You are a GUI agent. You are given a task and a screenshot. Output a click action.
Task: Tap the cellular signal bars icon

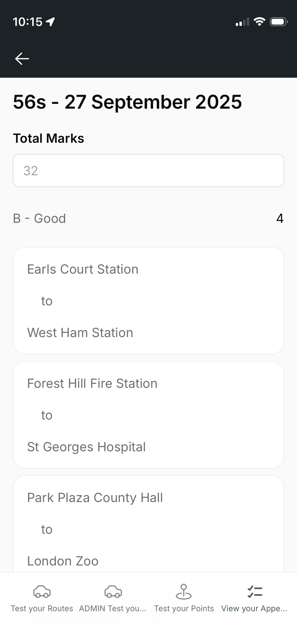242,22
